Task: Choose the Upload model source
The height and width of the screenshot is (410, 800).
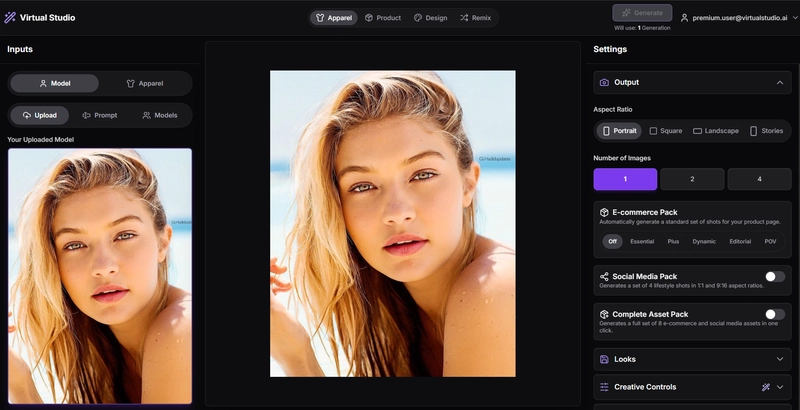Action: tap(39, 115)
